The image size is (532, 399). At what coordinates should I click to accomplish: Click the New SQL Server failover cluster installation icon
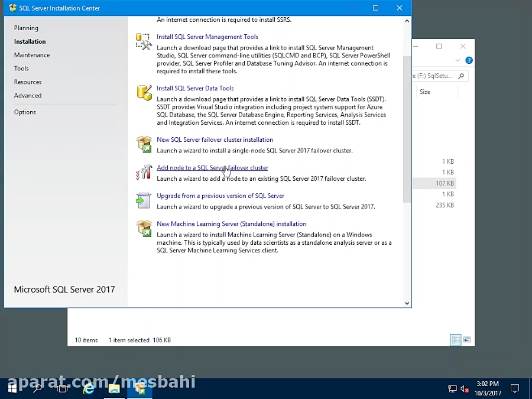point(143,144)
